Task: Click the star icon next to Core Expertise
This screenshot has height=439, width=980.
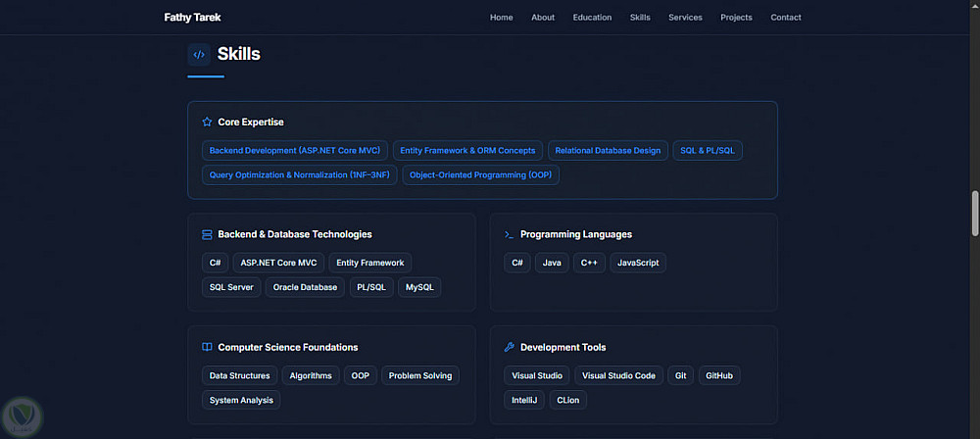Action: coord(207,122)
